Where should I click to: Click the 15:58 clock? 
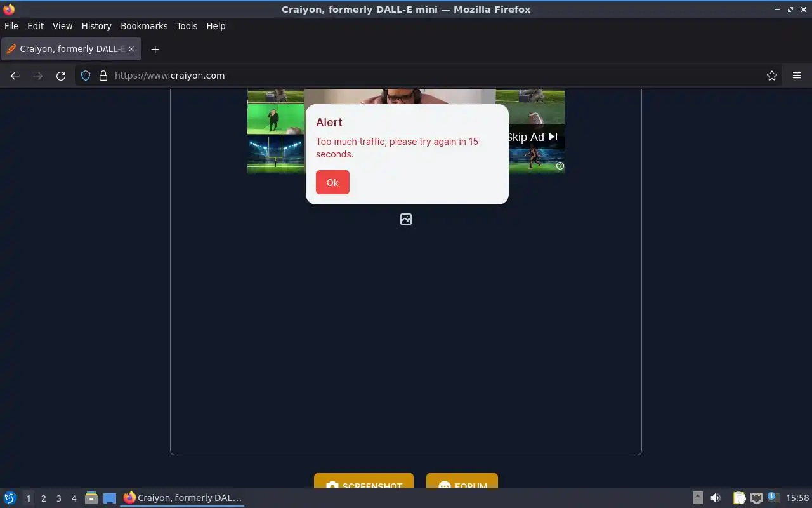(797, 498)
